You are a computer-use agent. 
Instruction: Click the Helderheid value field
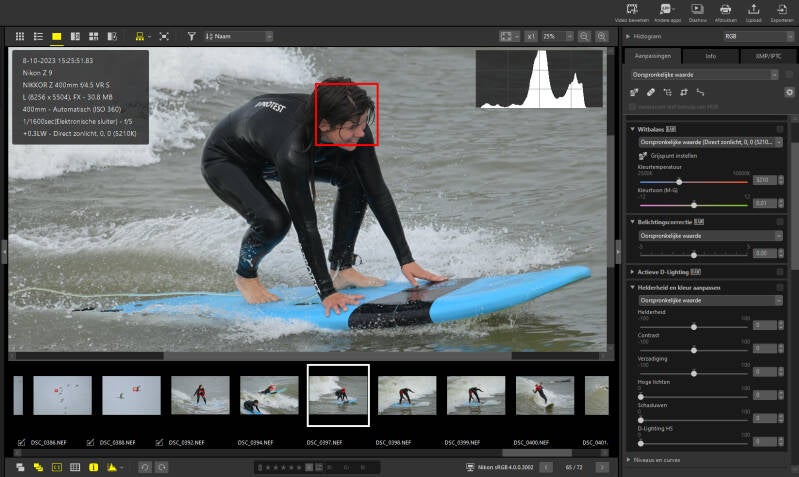coord(765,325)
